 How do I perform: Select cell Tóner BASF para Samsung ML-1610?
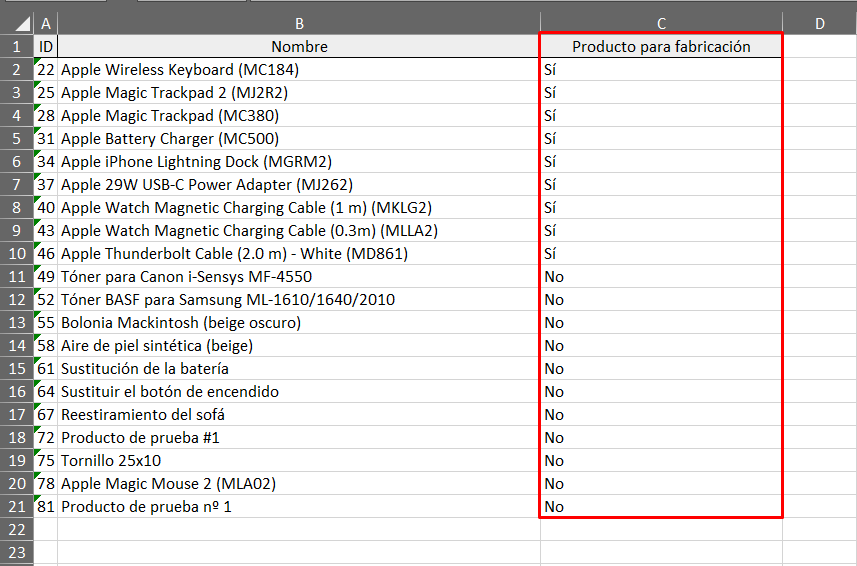pos(299,299)
